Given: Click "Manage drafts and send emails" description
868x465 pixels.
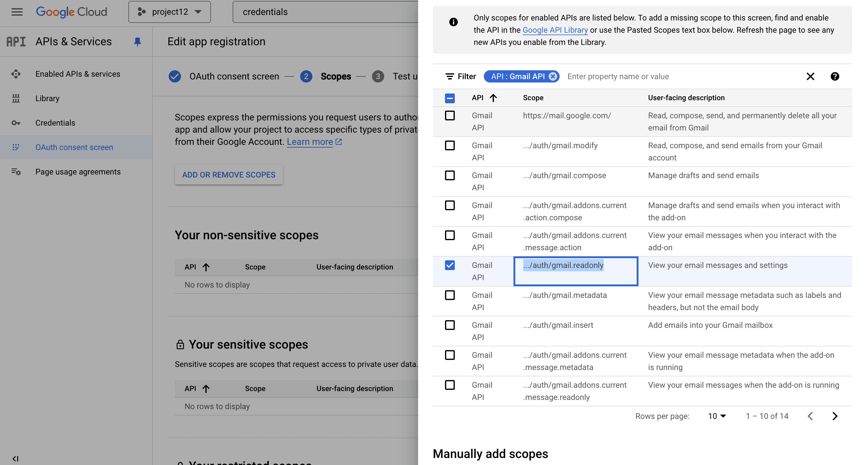Looking at the screenshot, I should (704, 175).
